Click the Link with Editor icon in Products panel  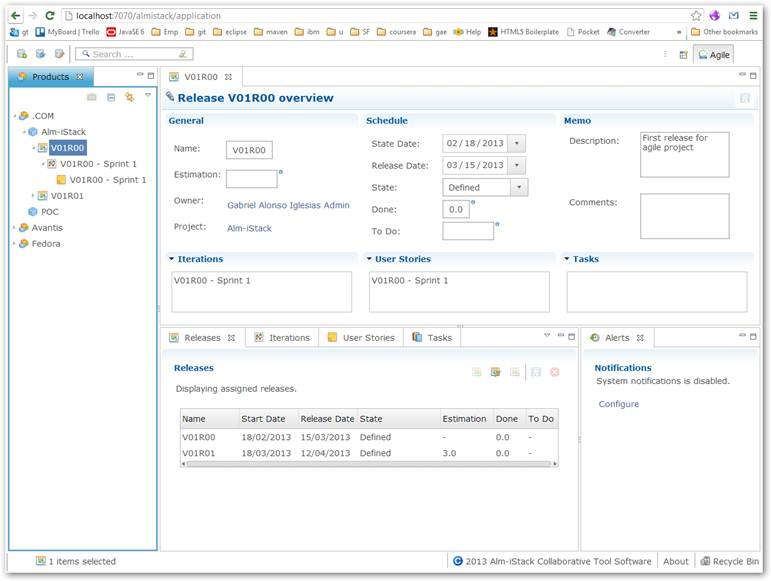coord(129,97)
